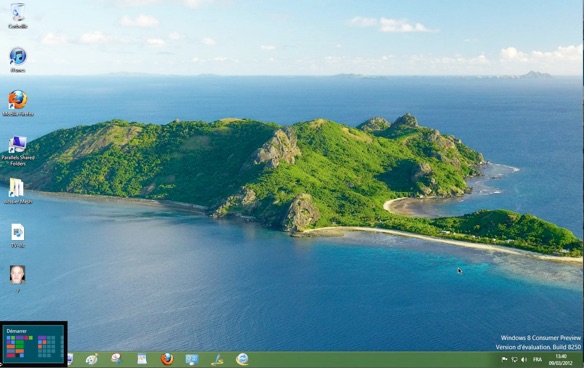
Task: Open Paint from the taskbar palette icon
Action: (92, 359)
